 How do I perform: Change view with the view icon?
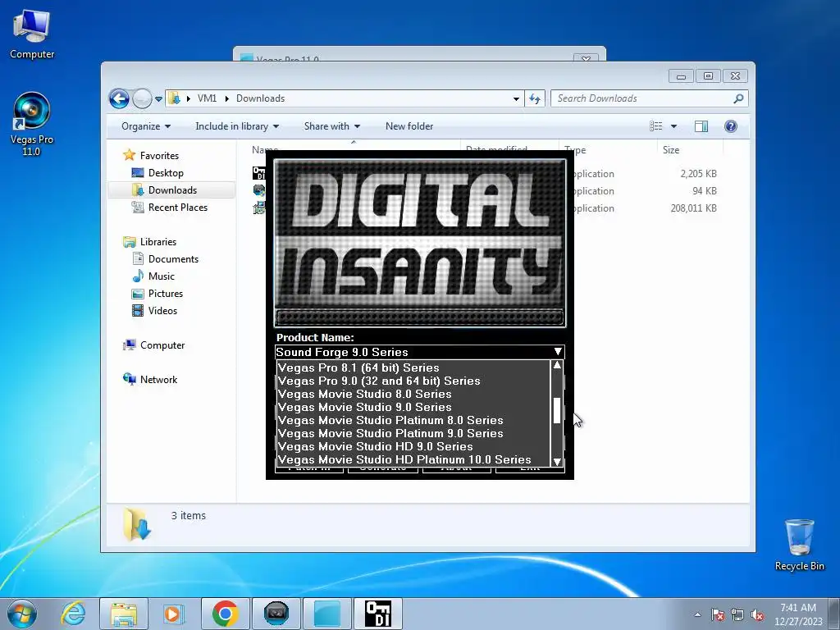click(655, 126)
